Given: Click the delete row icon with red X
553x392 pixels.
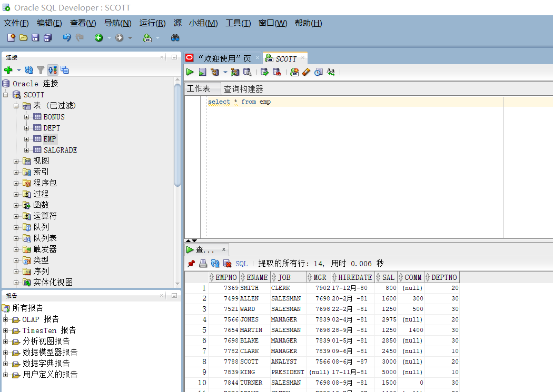Looking at the screenshot, I should click(228, 264).
